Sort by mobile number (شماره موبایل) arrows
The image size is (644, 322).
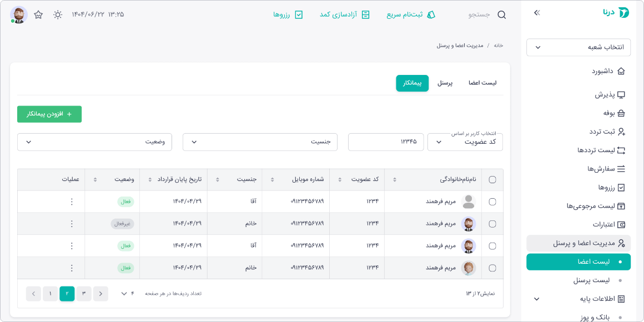pyautogui.click(x=272, y=179)
